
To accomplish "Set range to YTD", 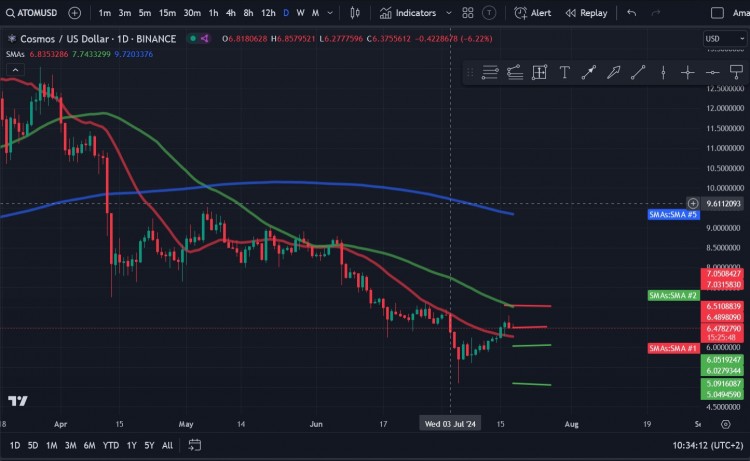I will pyautogui.click(x=111, y=445).
